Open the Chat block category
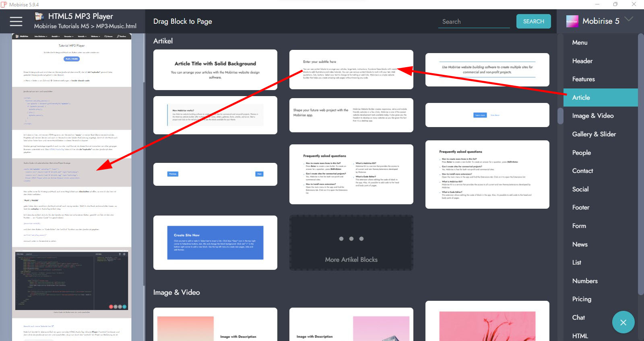 (579, 318)
